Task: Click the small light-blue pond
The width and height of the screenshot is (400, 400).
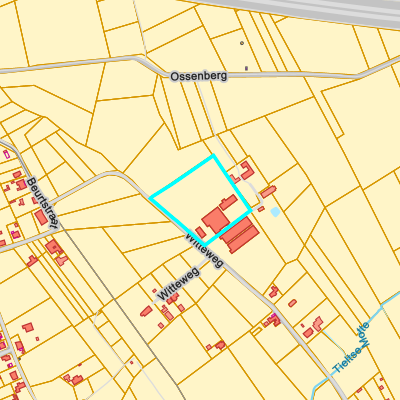Action: [x=275, y=212]
